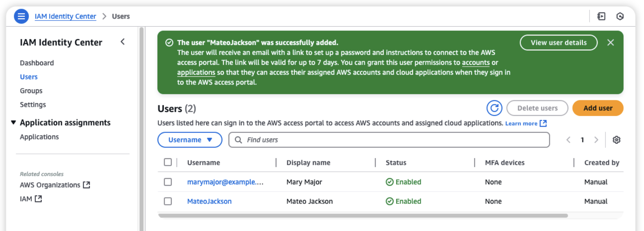Click the horizontal table scrollbar
The width and height of the screenshot is (644, 231).
tap(363, 215)
